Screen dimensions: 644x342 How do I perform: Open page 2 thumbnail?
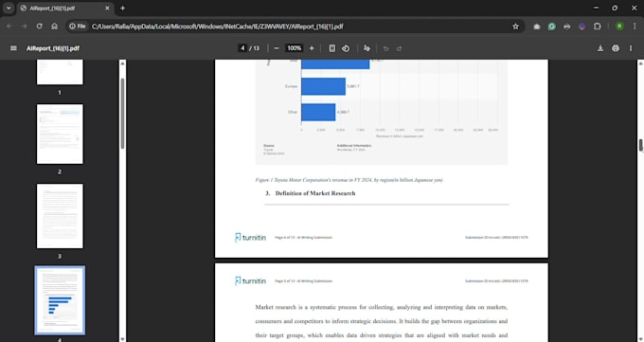click(60, 134)
